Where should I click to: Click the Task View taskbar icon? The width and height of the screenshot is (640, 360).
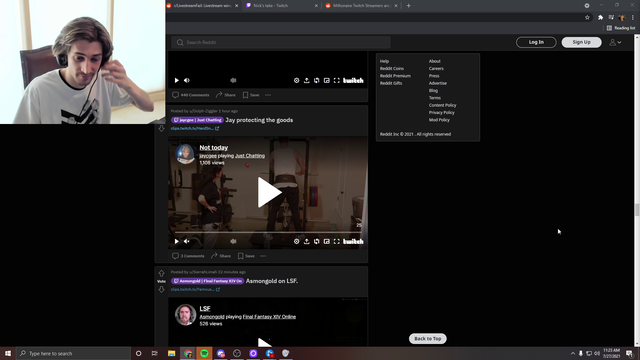point(155,353)
